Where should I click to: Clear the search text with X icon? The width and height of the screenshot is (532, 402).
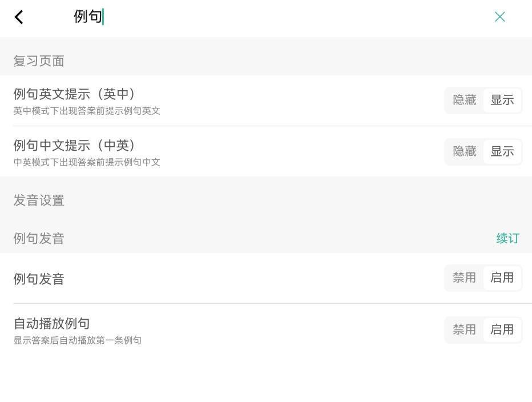click(x=499, y=17)
